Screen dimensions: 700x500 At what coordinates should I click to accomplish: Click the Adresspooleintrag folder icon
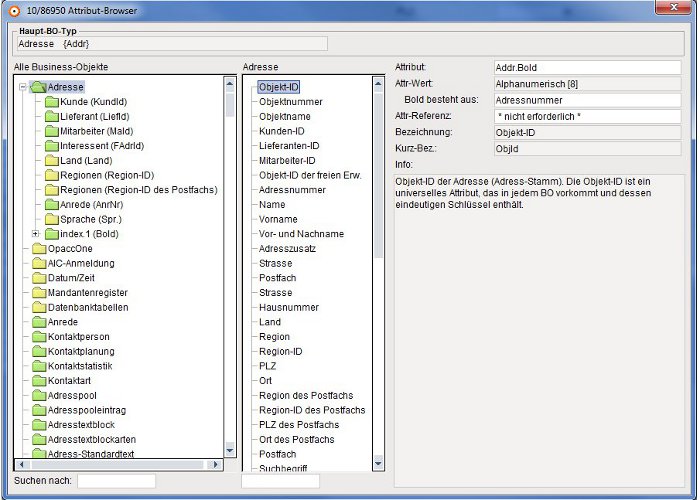click(39, 410)
